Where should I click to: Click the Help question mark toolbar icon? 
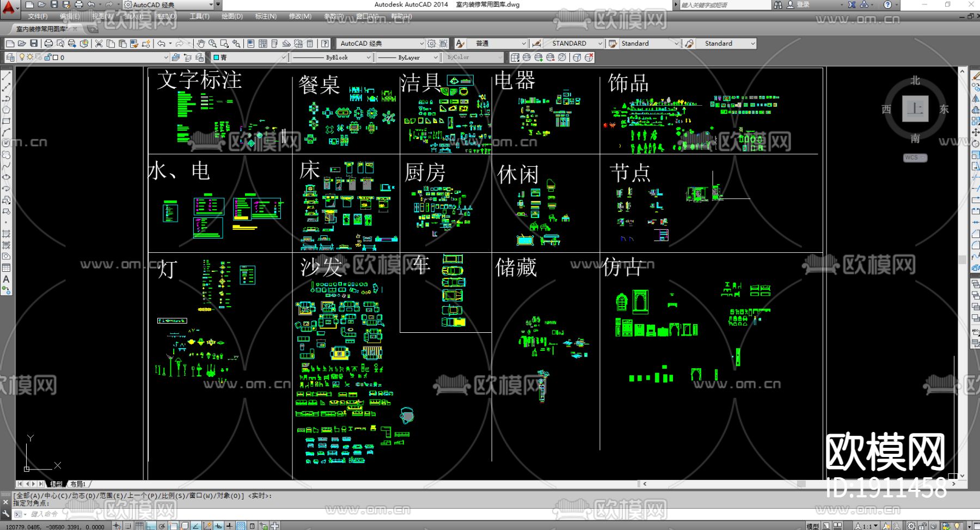[x=325, y=44]
